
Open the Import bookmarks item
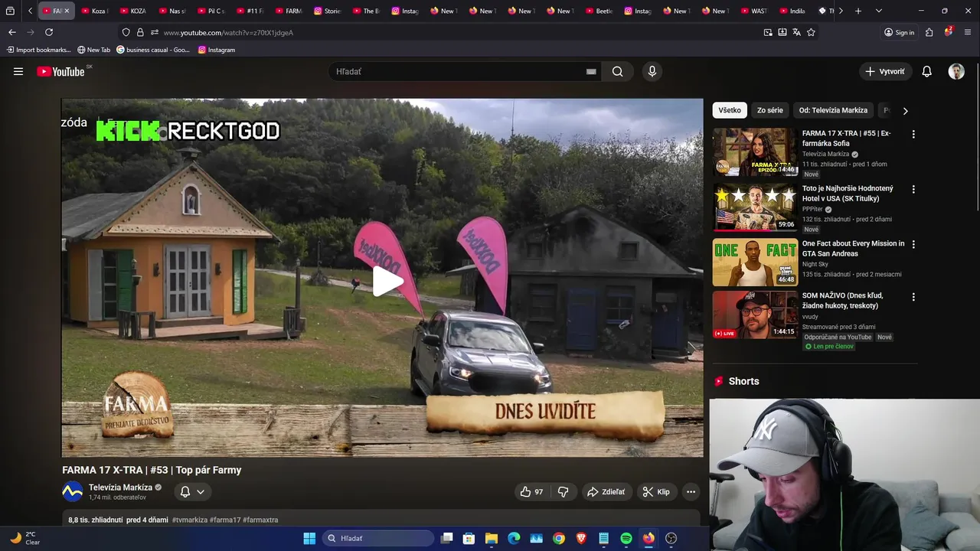(x=38, y=50)
